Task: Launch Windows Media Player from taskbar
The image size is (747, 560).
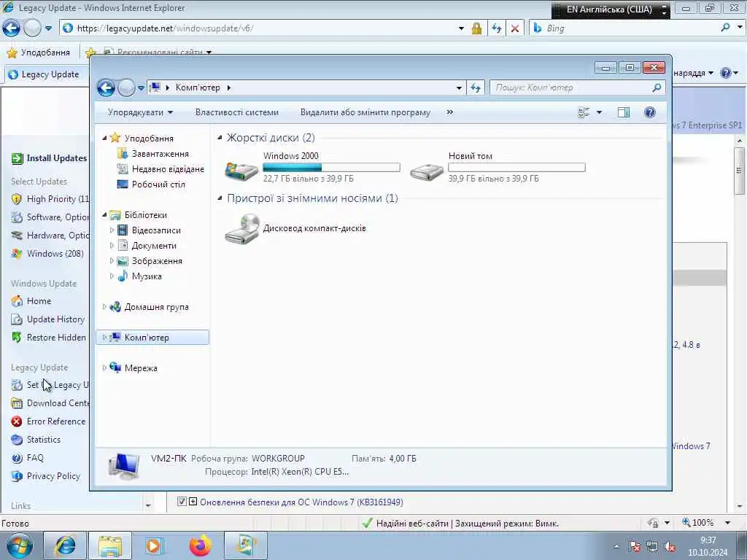Action: (x=155, y=545)
